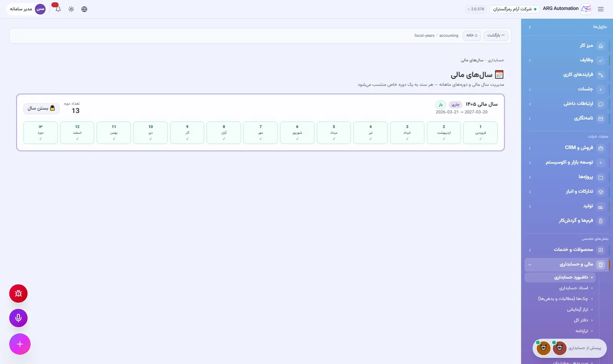Open تراز آزمایشی menu item
Image resolution: width=613 pixels, height=364 pixels.
tap(560, 310)
